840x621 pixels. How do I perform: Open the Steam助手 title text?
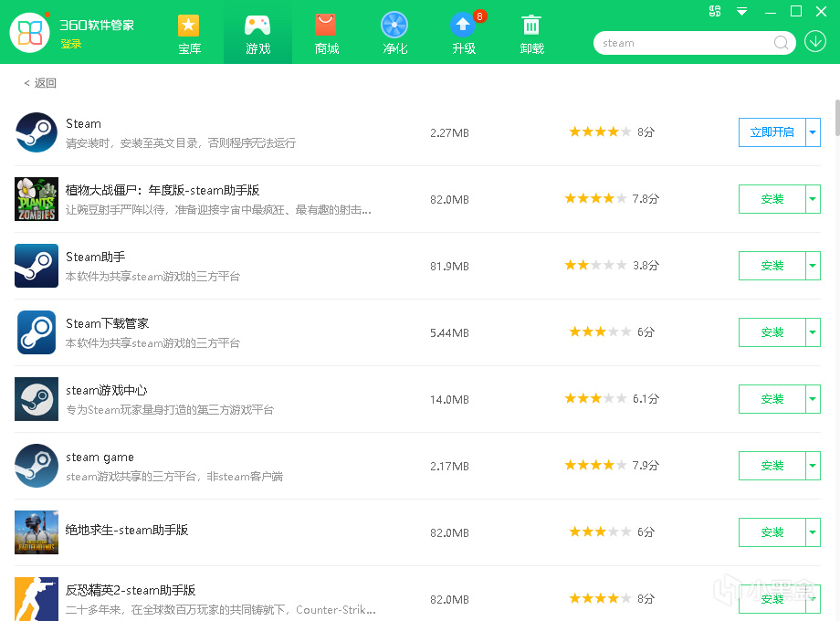click(x=95, y=258)
